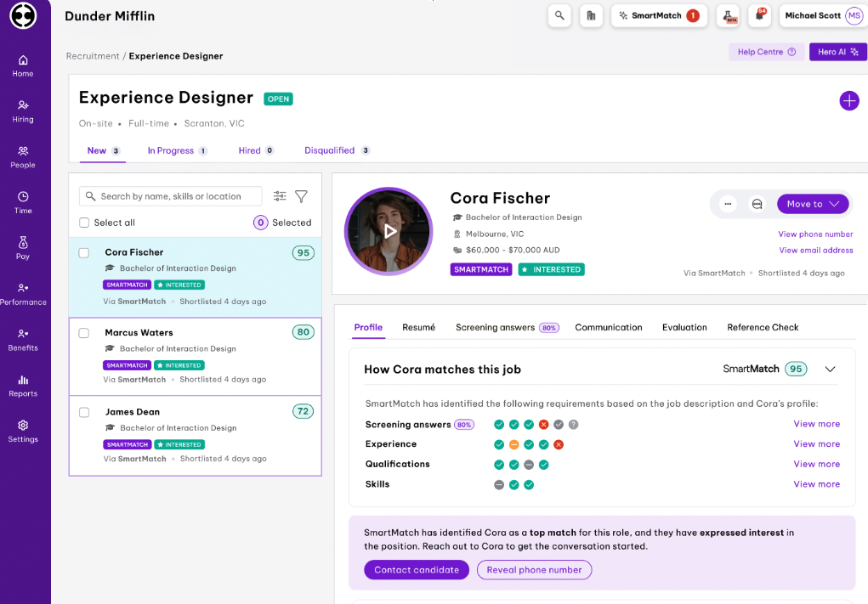Click the message icon beside Move to
Image resolution: width=868 pixels, height=604 pixels.
[757, 204]
